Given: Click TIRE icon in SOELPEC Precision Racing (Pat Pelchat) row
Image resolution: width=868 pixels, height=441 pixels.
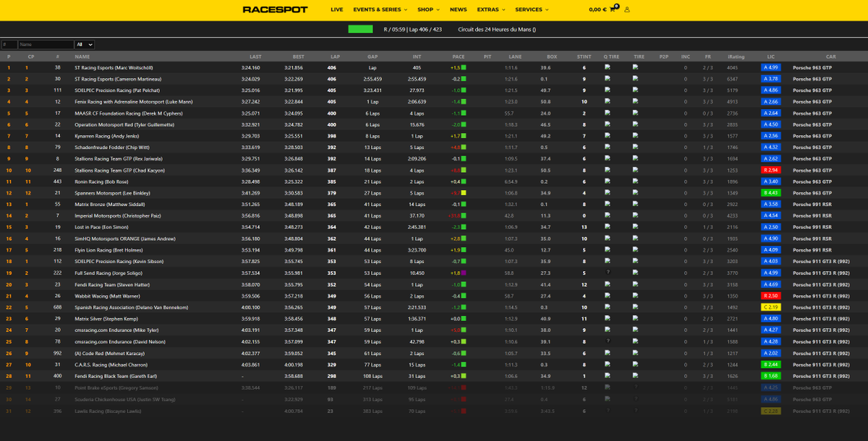Looking at the screenshot, I should (635, 90).
